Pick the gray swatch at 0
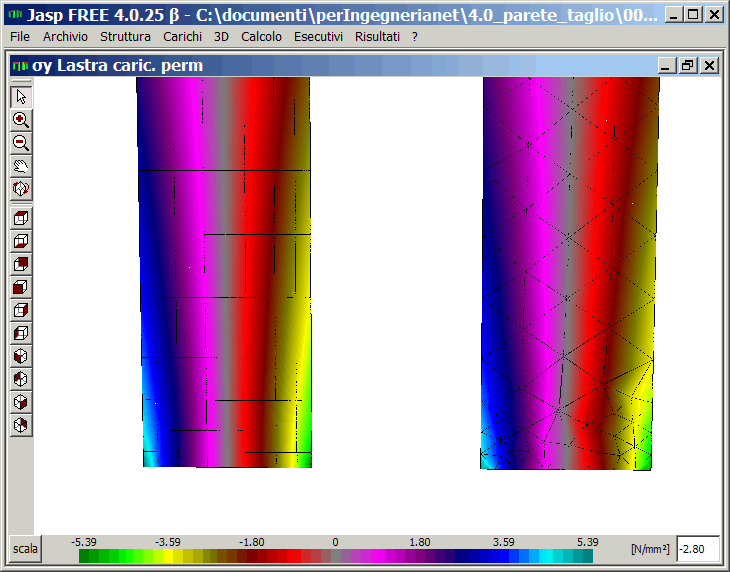 (x=336, y=556)
